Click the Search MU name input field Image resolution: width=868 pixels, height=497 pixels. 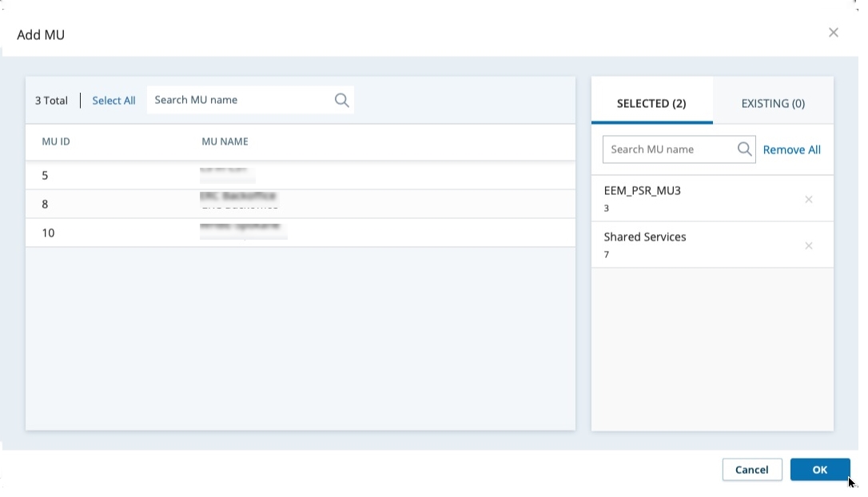(240, 100)
